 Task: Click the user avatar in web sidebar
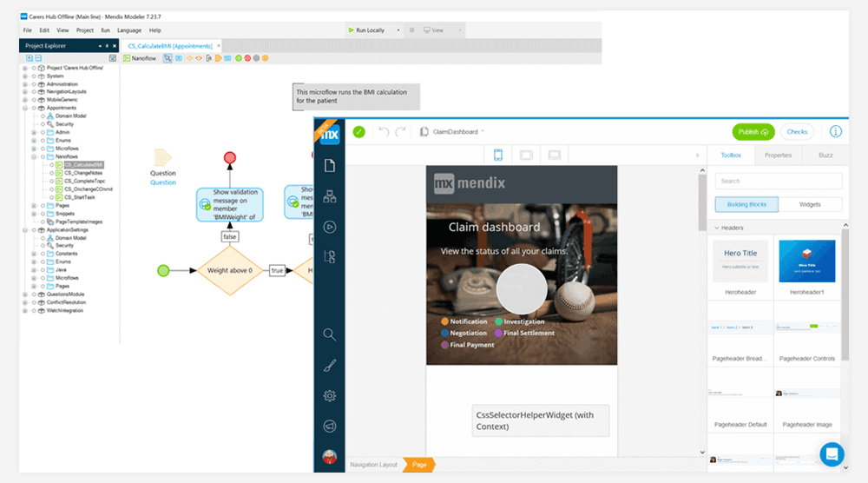tap(329, 457)
